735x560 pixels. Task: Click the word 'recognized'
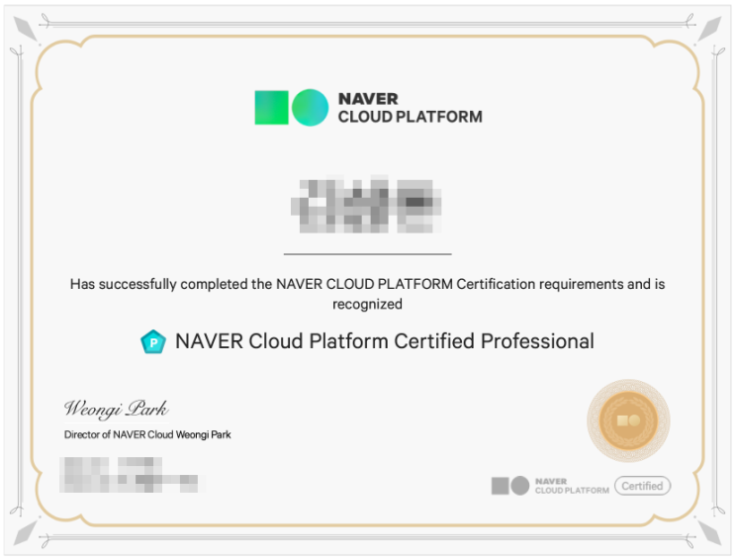coord(368,304)
